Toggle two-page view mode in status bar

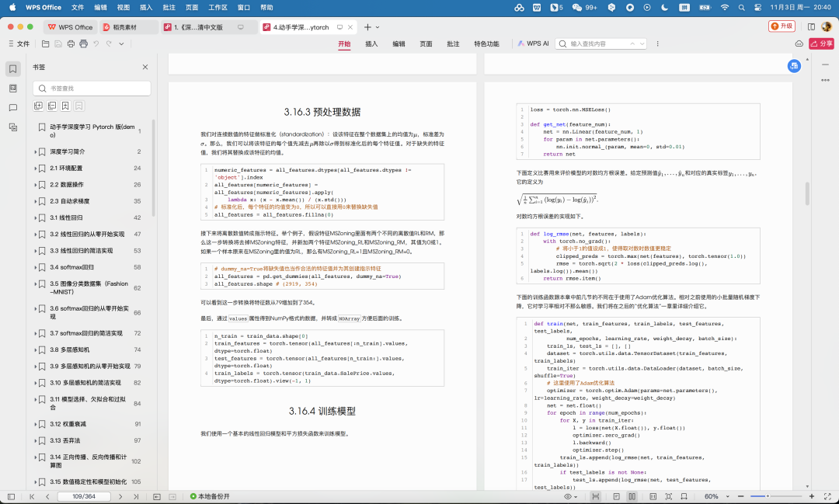coord(632,496)
